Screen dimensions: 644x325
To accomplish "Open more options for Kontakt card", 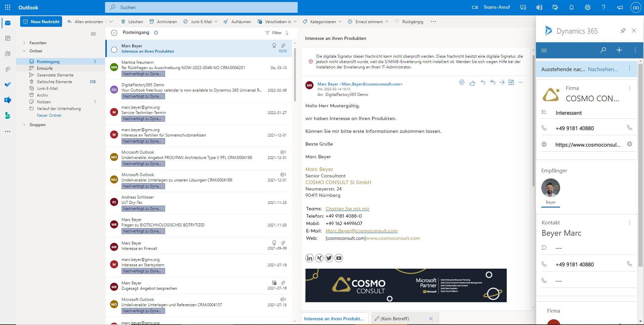I will coord(630,222).
